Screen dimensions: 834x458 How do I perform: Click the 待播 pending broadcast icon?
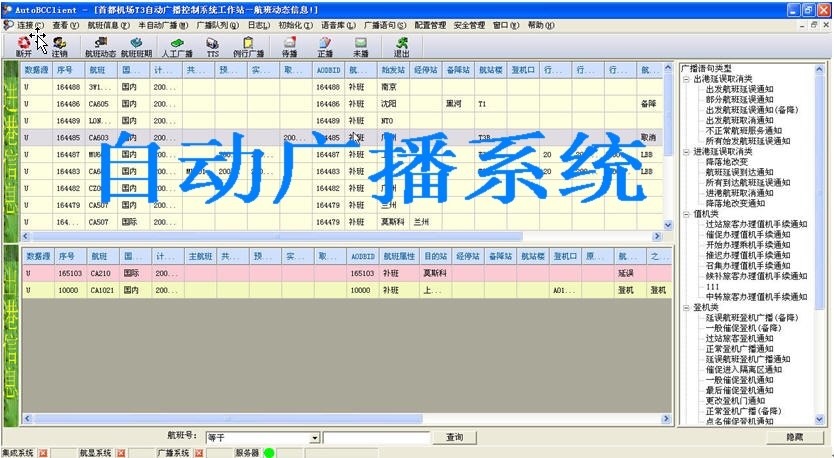290,46
